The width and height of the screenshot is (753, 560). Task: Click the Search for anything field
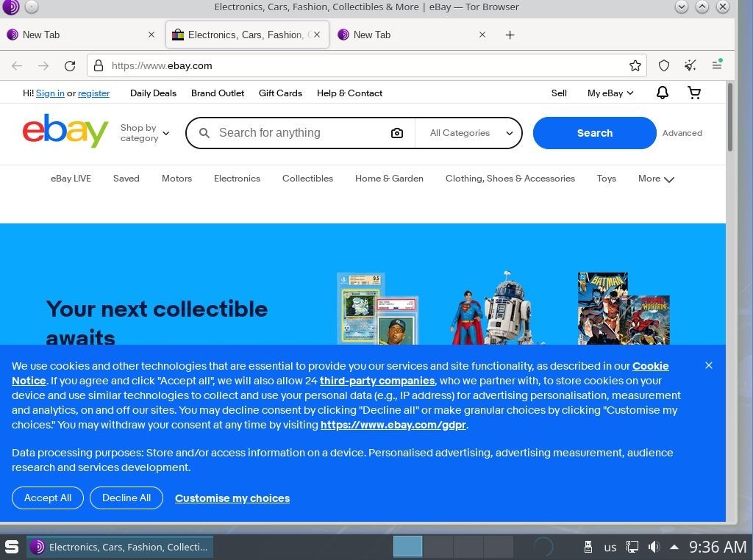[300, 133]
